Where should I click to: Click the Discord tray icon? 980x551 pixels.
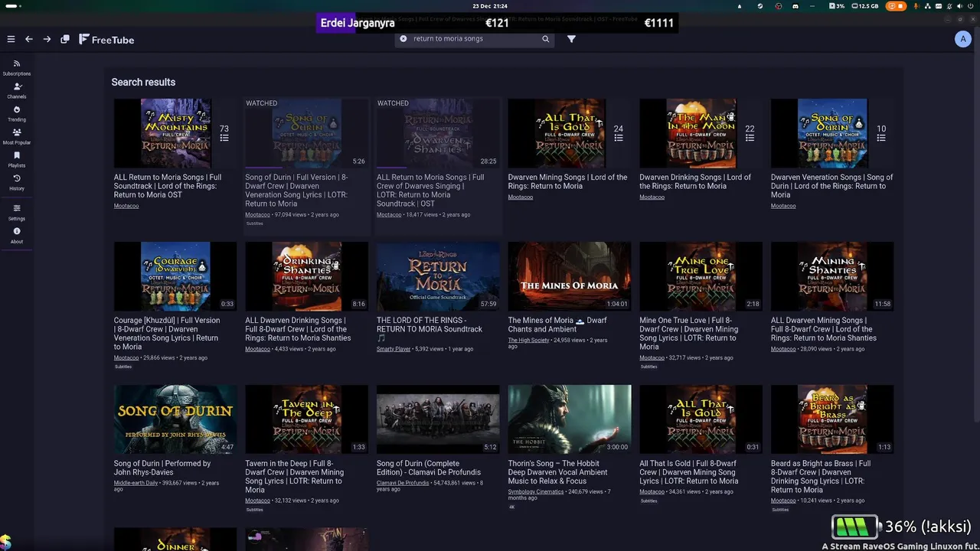(795, 6)
